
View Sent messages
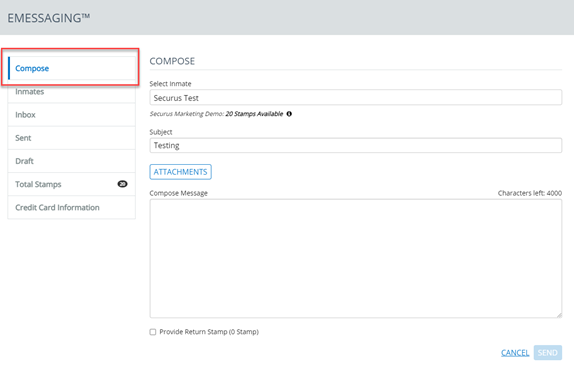(72, 138)
